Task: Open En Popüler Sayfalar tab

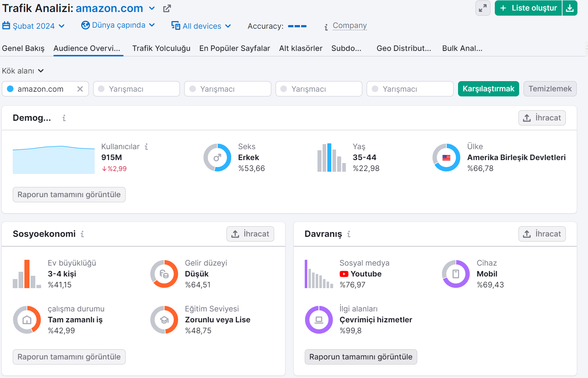Action: click(235, 48)
